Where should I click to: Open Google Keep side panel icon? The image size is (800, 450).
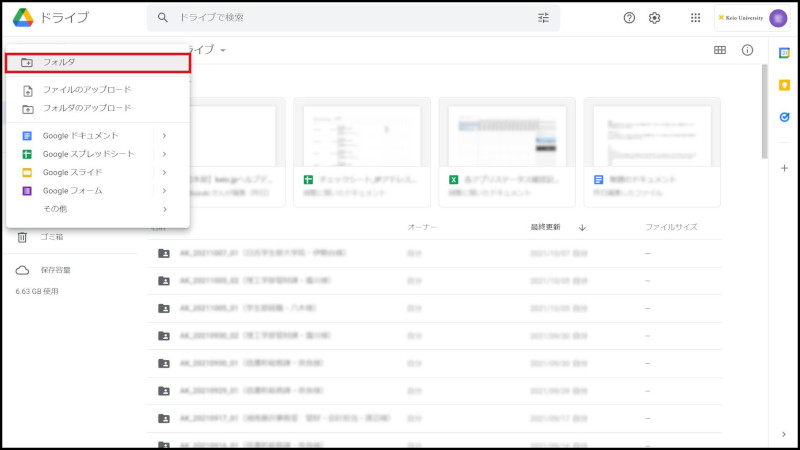click(784, 85)
